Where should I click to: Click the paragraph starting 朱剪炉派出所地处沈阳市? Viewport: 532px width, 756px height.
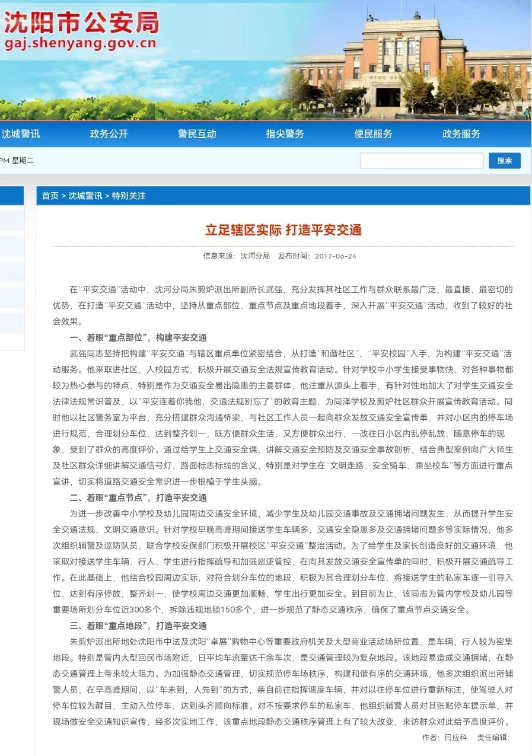tap(283, 682)
